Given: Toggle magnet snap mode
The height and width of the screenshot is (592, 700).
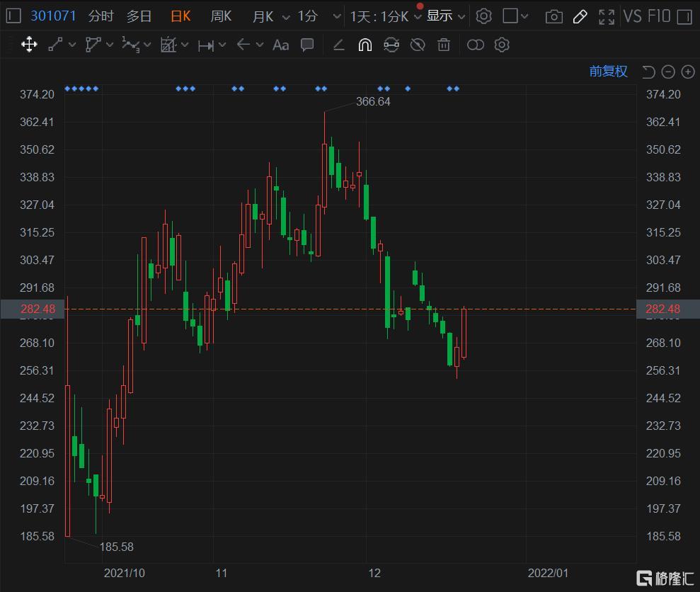Looking at the screenshot, I should click(x=365, y=45).
